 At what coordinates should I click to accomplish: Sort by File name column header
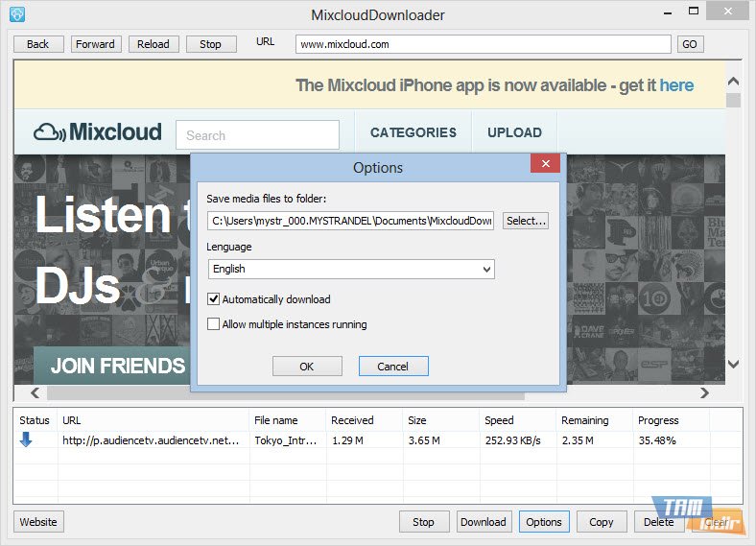coord(288,420)
